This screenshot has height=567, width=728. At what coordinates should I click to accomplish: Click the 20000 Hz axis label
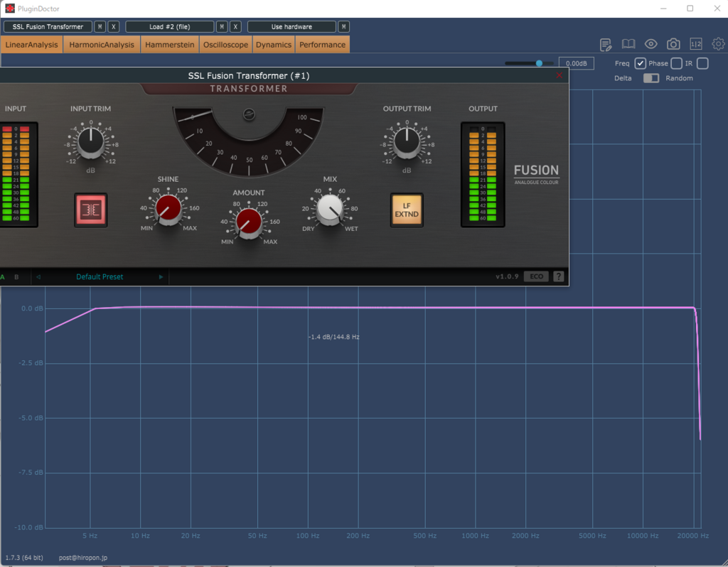click(692, 536)
